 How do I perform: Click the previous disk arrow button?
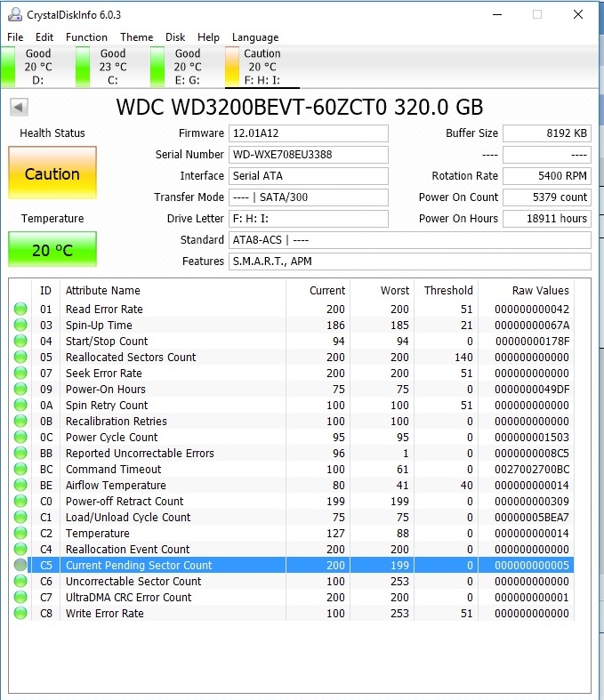19,107
